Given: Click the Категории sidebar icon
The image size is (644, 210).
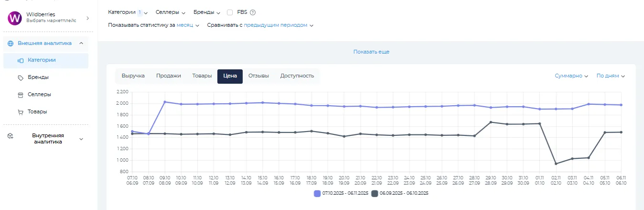Looking at the screenshot, I should pyautogui.click(x=21, y=60).
